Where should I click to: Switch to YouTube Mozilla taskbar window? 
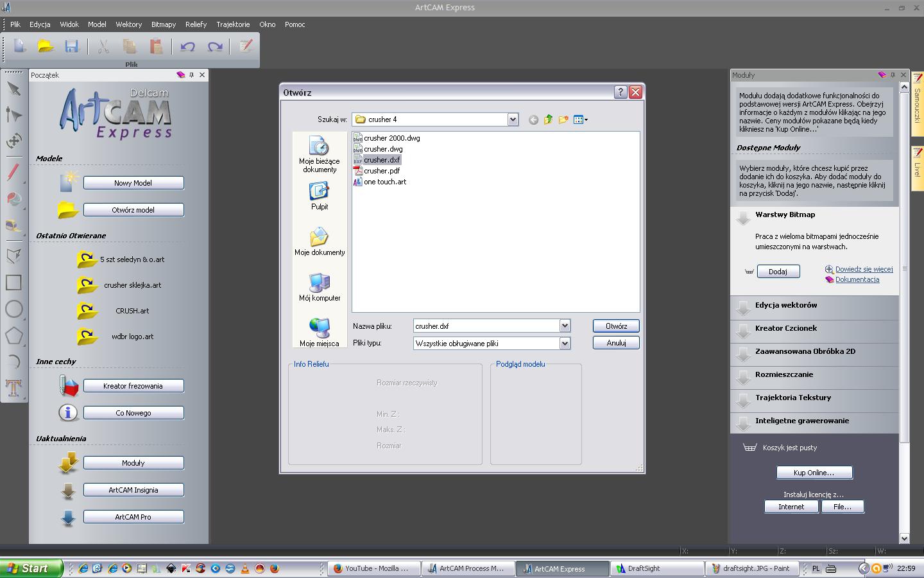[x=374, y=568]
